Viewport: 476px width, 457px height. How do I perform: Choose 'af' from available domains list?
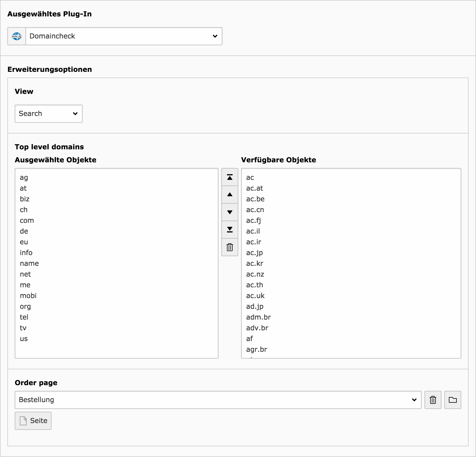click(250, 339)
